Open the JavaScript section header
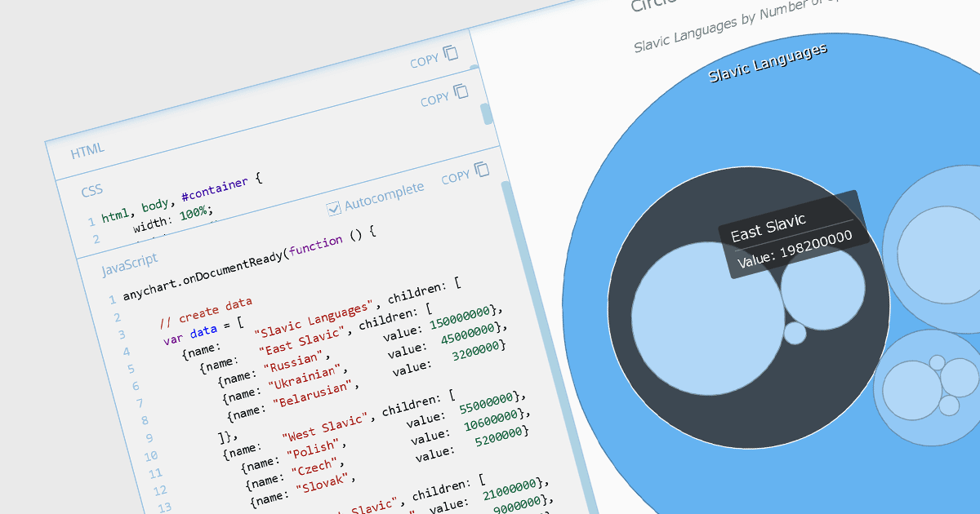The width and height of the screenshot is (980, 514). pyautogui.click(x=129, y=264)
